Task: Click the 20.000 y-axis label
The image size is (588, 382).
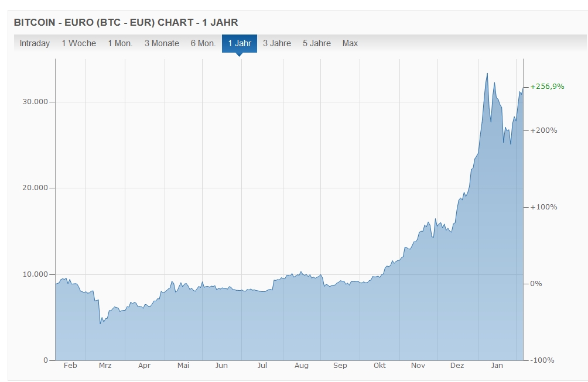Action: point(35,188)
